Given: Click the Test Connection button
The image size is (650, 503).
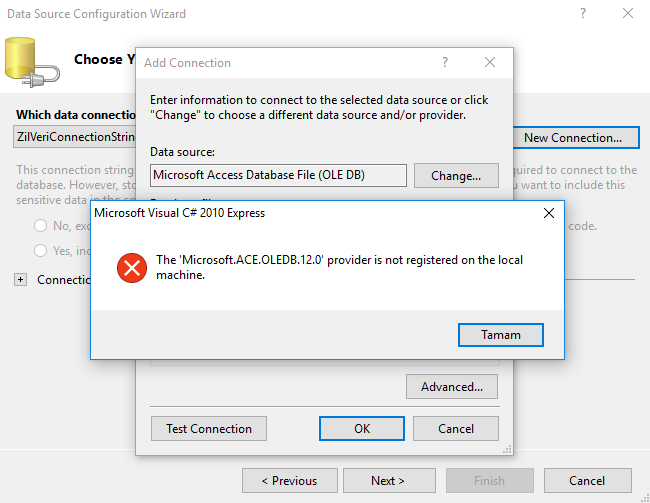Looking at the screenshot, I should click(209, 428).
